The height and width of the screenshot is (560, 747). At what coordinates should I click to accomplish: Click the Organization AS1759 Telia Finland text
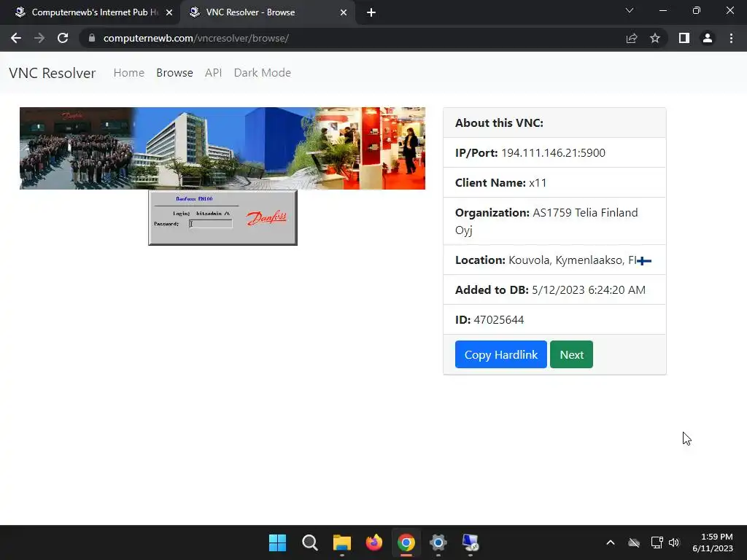546,221
